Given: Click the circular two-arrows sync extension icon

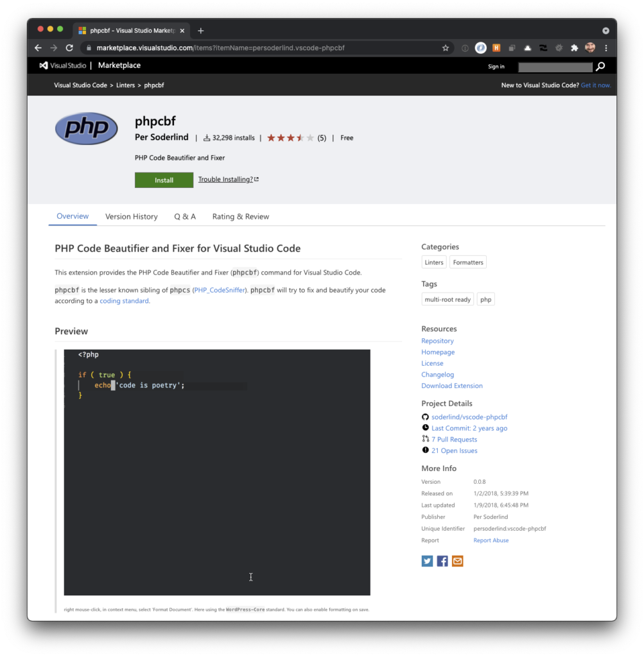Looking at the screenshot, I should [543, 47].
